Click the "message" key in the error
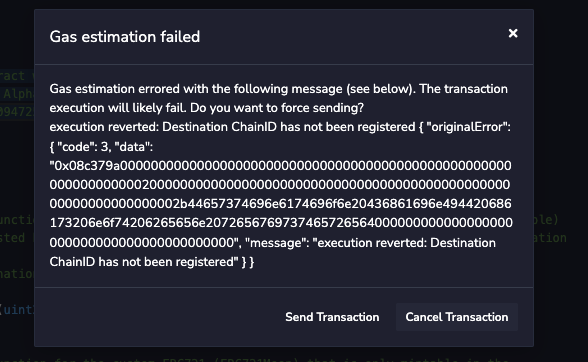588x362 pixels. [x=278, y=243]
